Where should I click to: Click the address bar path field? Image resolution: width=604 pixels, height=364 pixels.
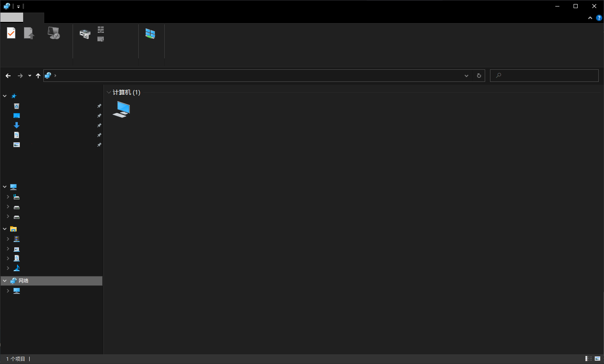pyautogui.click(x=264, y=76)
